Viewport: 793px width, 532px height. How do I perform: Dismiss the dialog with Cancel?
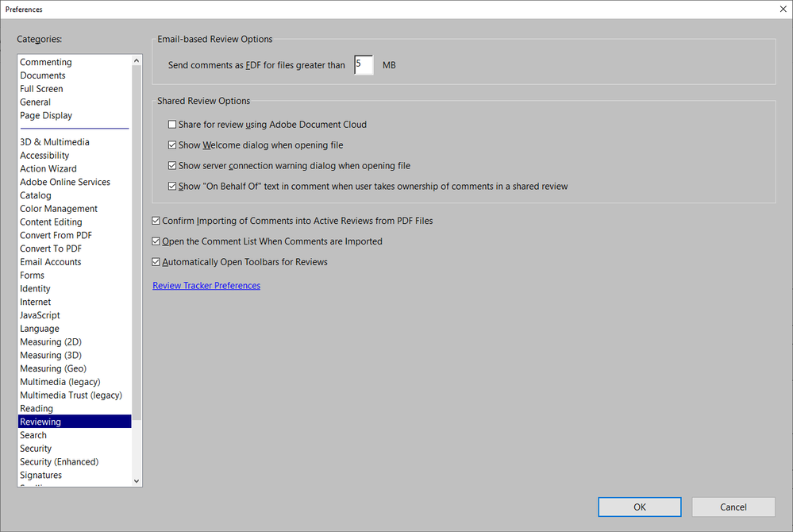coord(733,507)
